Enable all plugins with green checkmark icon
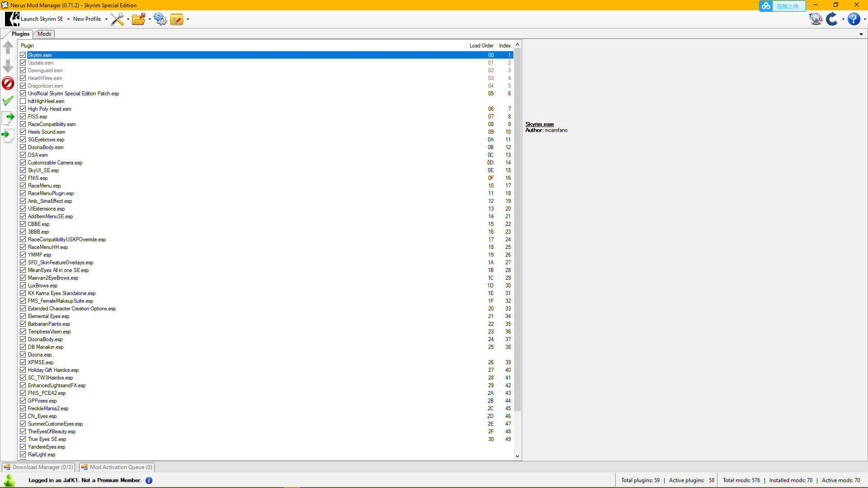Screen dimensions: 868x488 (x=8, y=101)
